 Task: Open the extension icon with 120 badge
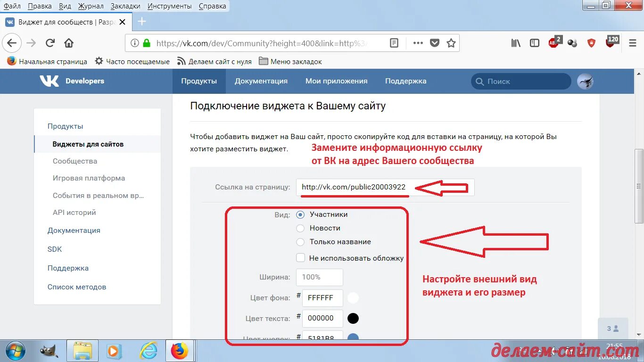[612, 42]
